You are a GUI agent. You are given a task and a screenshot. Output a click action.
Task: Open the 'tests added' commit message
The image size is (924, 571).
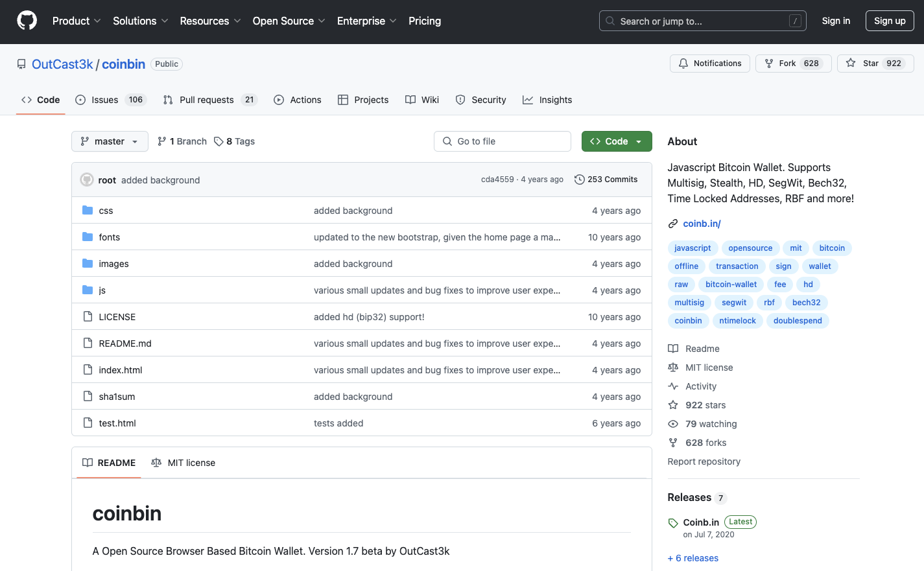338,423
